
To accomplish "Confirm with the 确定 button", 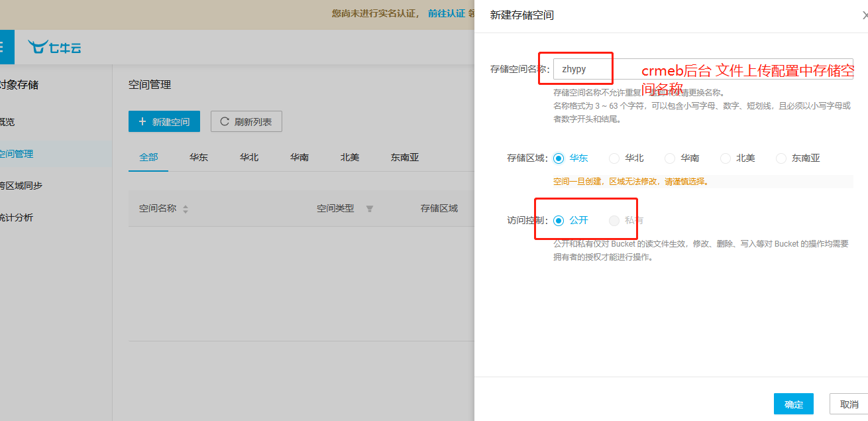I will (x=794, y=404).
